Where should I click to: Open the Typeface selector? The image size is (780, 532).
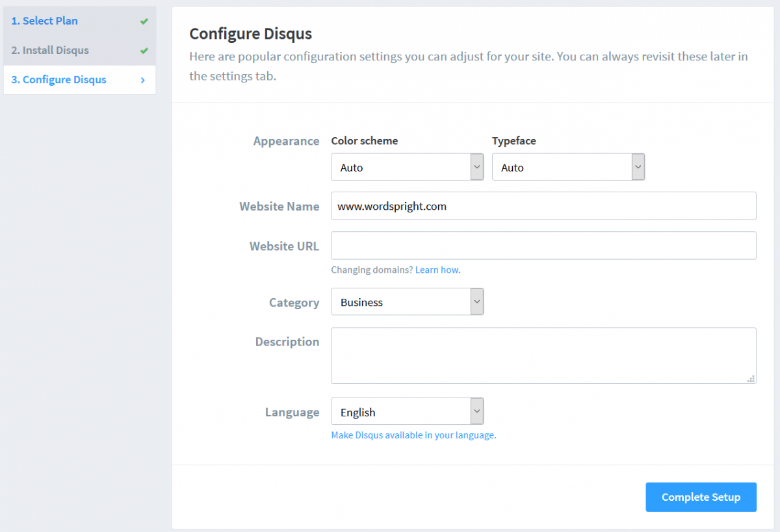[565, 166]
